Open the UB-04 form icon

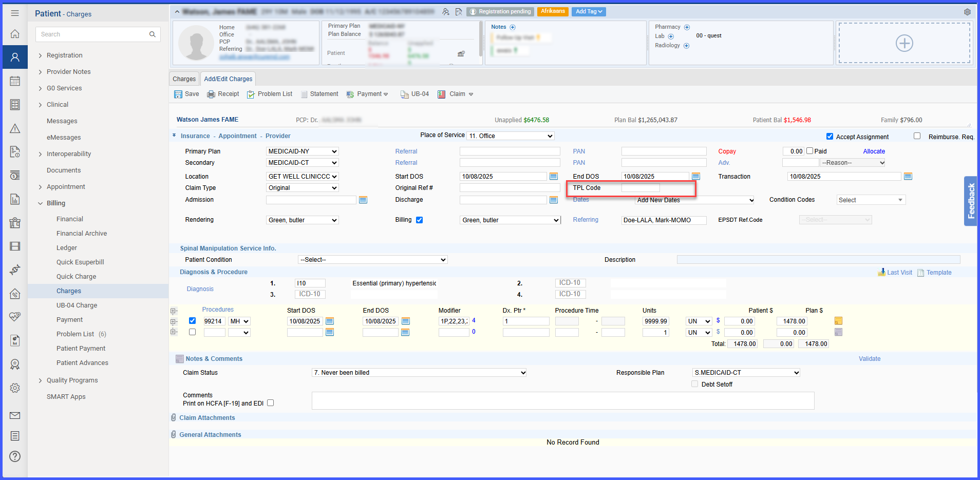[405, 94]
